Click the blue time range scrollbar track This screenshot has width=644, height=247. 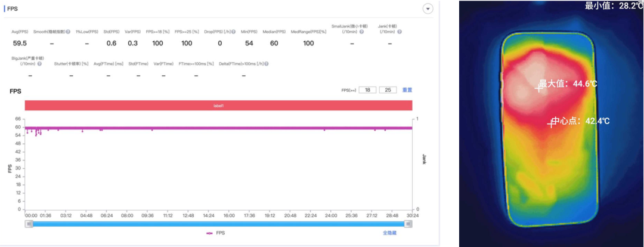point(218,224)
